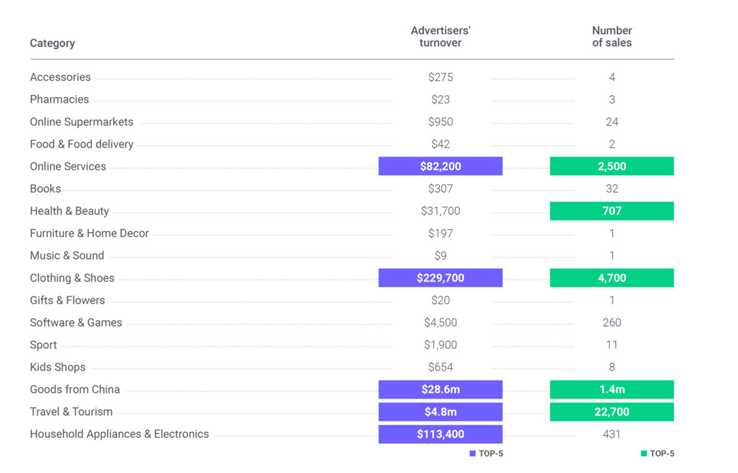
Task: Click the Accessories sales count 4
Action: click(x=612, y=77)
